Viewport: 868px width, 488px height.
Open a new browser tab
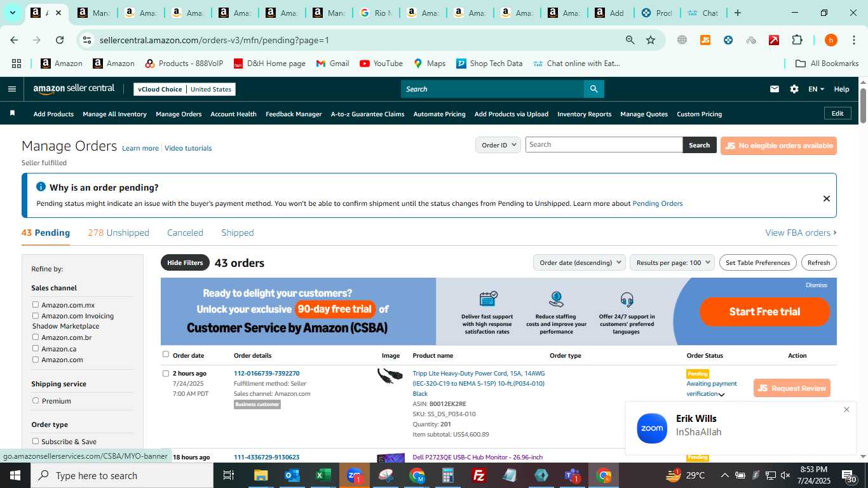coord(737,13)
